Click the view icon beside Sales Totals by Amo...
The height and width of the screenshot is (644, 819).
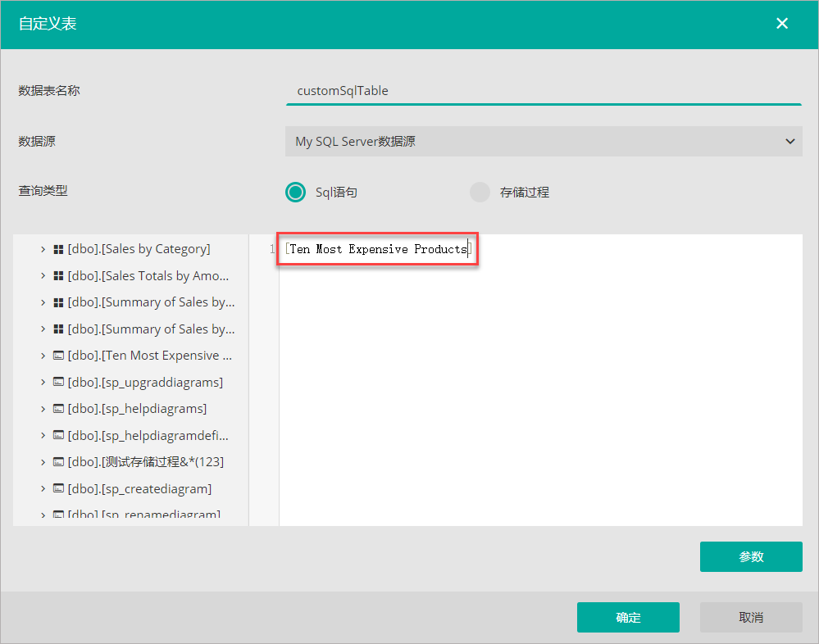click(x=58, y=276)
